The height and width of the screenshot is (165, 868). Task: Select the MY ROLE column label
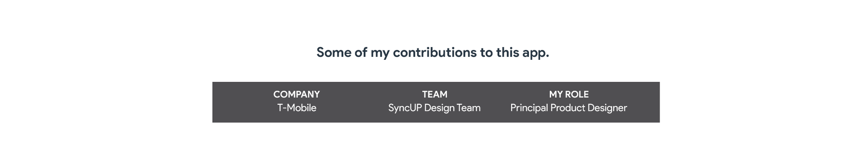click(x=569, y=94)
